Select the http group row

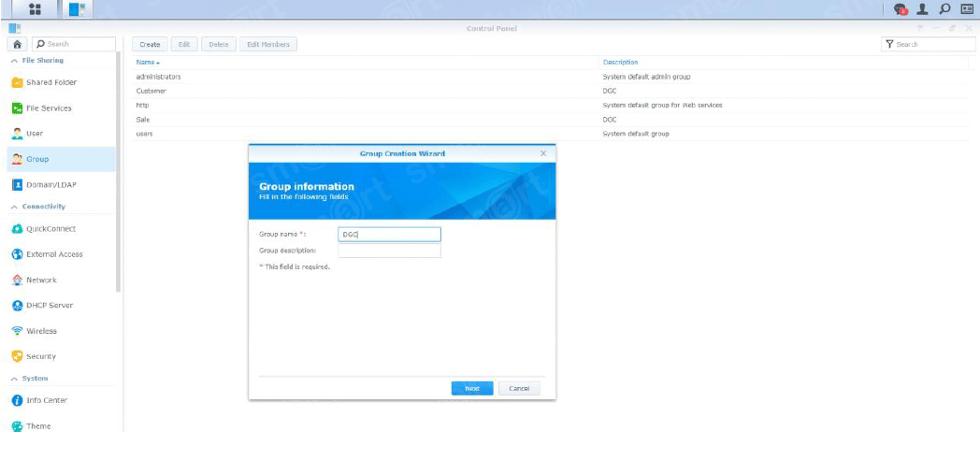tap(550, 106)
